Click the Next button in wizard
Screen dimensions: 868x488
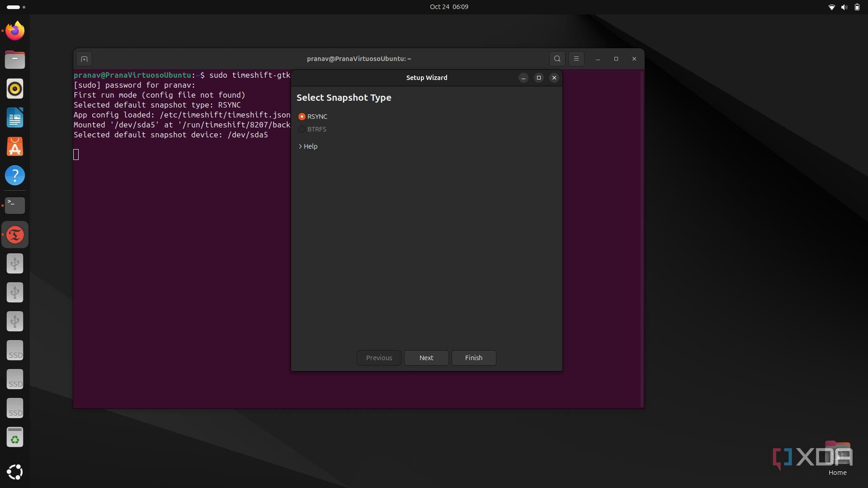point(426,358)
